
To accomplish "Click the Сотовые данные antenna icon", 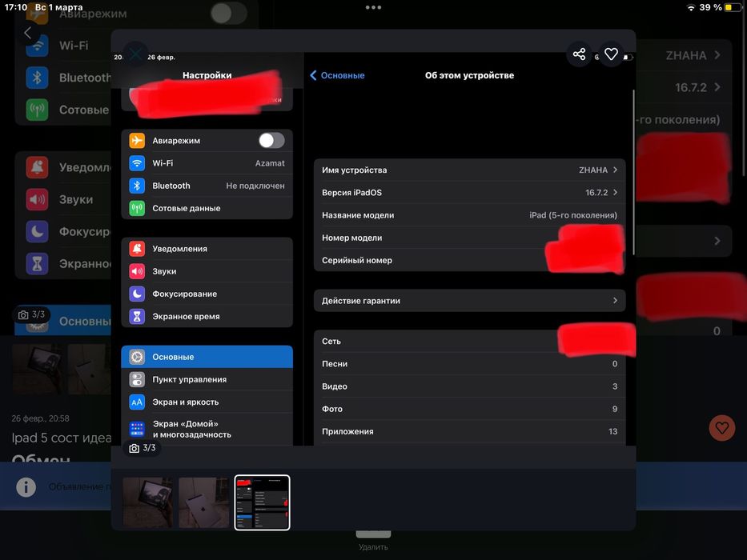I will coord(137,208).
